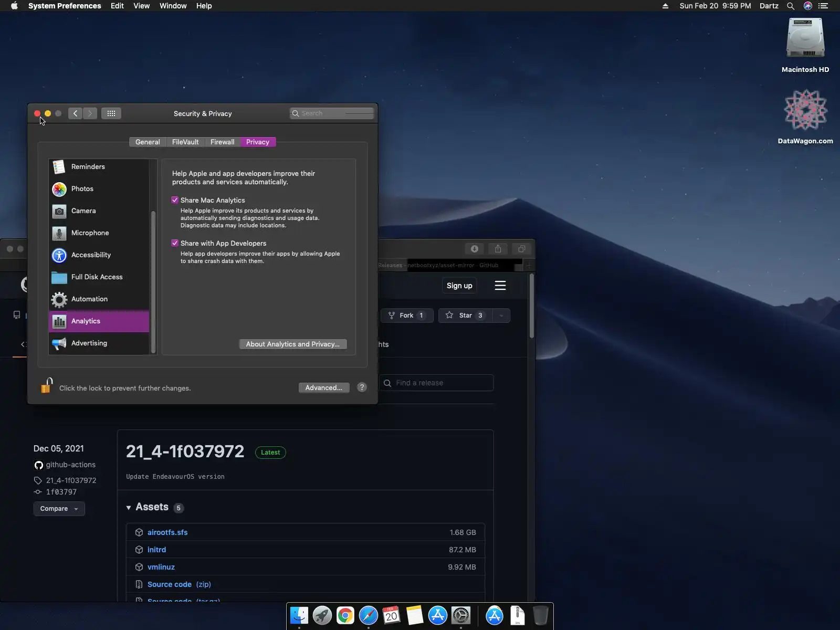Open DataWagon.com desktop icon

[805, 117]
